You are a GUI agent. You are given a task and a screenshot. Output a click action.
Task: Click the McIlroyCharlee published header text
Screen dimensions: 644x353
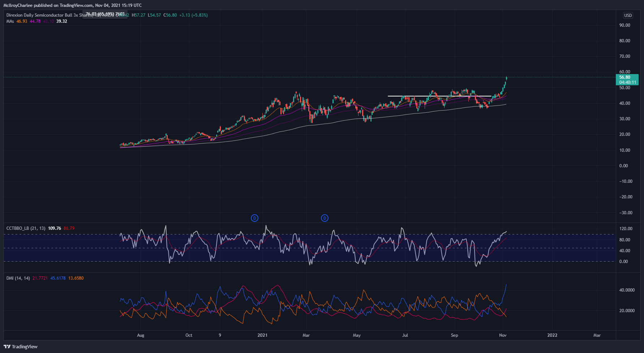[72, 5]
